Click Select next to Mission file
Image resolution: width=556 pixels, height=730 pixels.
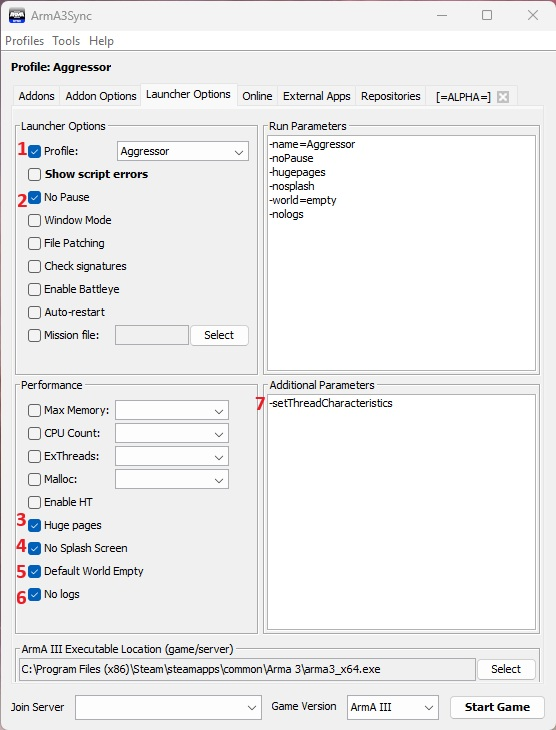(219, 335)
